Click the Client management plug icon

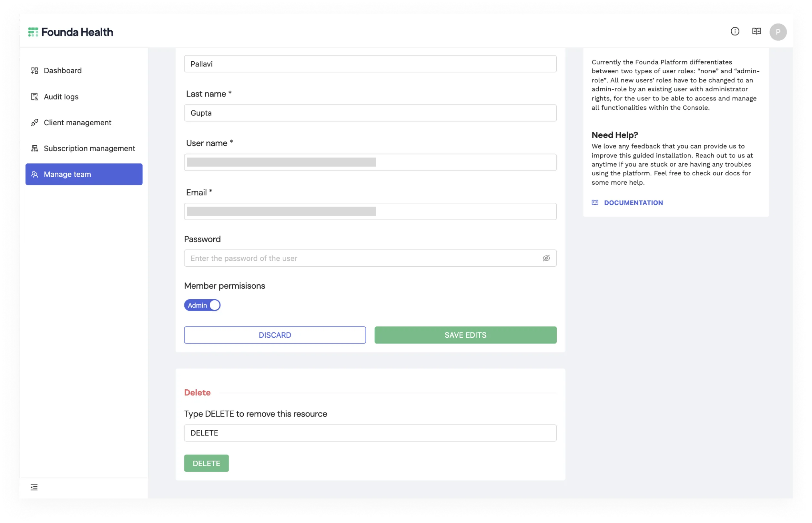[x=35, y=123]
